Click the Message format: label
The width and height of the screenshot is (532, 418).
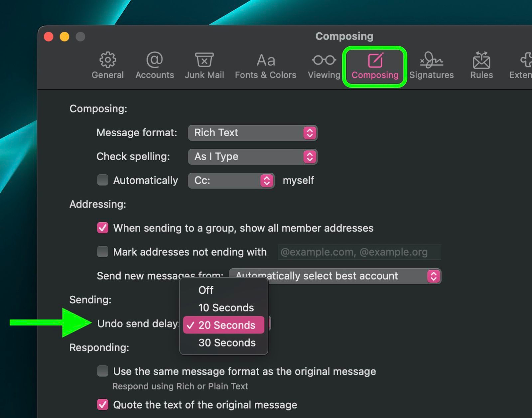coord(137,133)
